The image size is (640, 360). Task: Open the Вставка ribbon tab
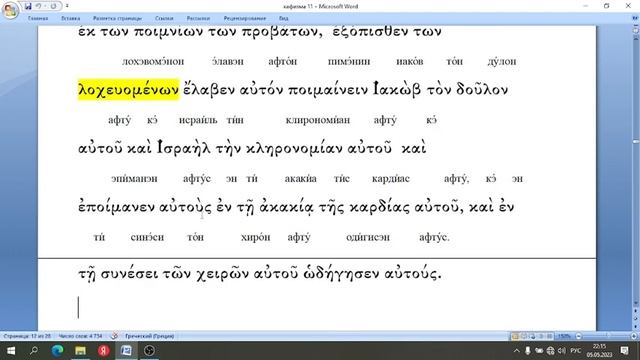coord(71,18)
